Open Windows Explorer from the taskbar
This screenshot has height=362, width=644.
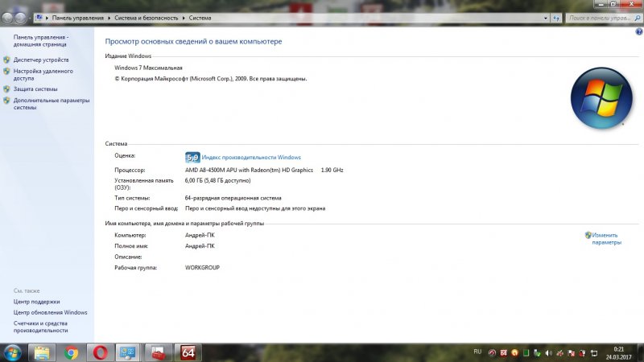tap(42, 352)
